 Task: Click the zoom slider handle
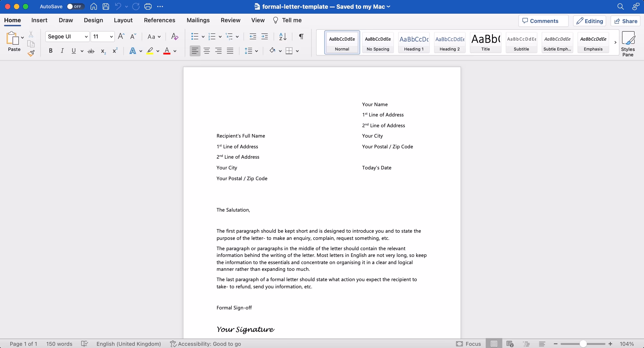click(x=583, y=344)
